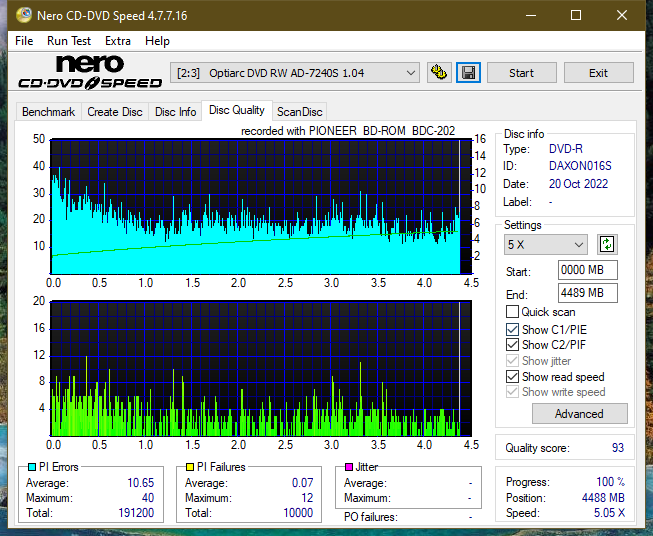Switch to the ScanDisc tab

[x=299, y=112]
